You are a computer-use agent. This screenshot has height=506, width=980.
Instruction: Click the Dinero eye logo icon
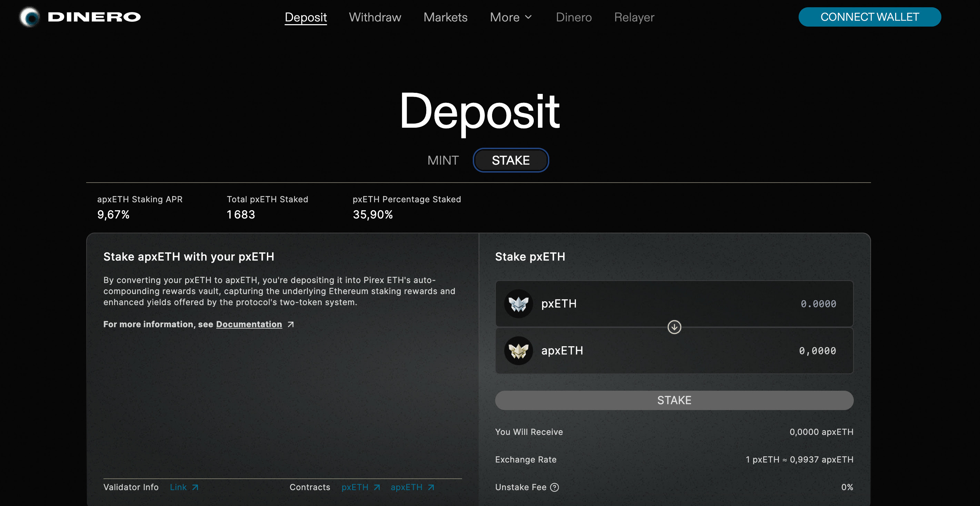click(x=29, y=17)
